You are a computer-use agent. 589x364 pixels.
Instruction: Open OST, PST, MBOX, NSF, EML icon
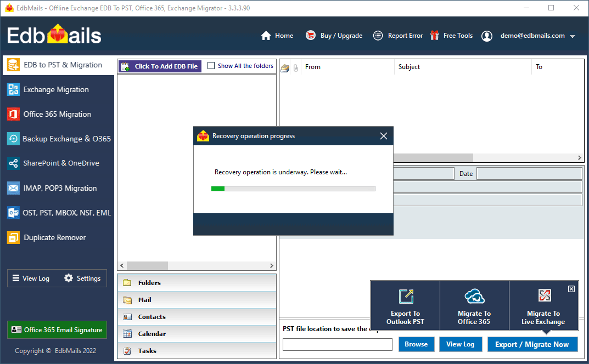(13, 213)
